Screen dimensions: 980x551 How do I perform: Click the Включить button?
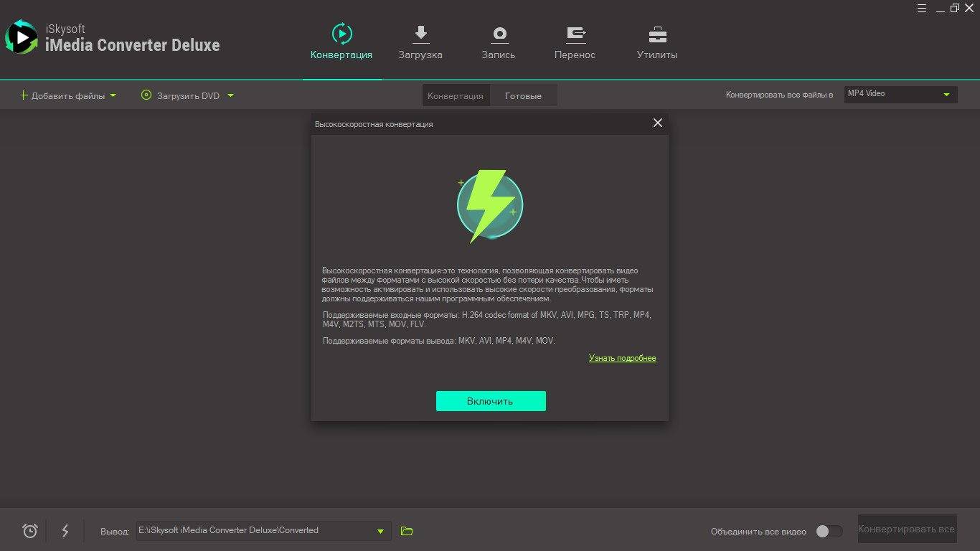click(x=491, y=401)
